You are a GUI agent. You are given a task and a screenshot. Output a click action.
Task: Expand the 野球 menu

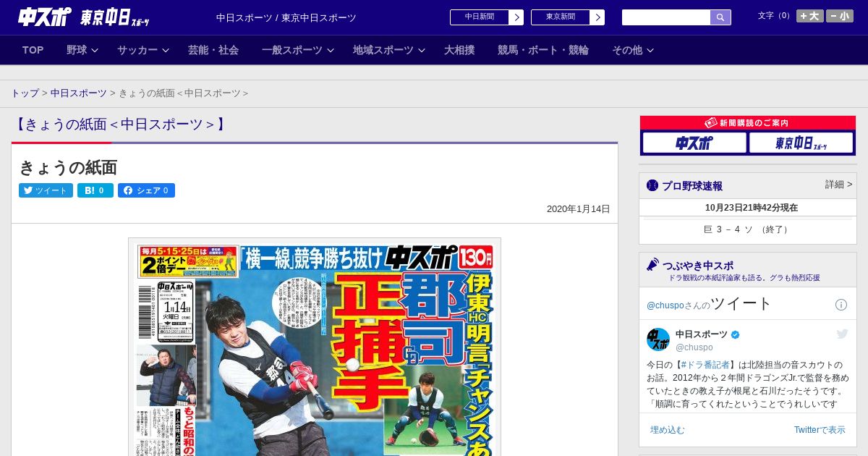[x=82, y=50]
